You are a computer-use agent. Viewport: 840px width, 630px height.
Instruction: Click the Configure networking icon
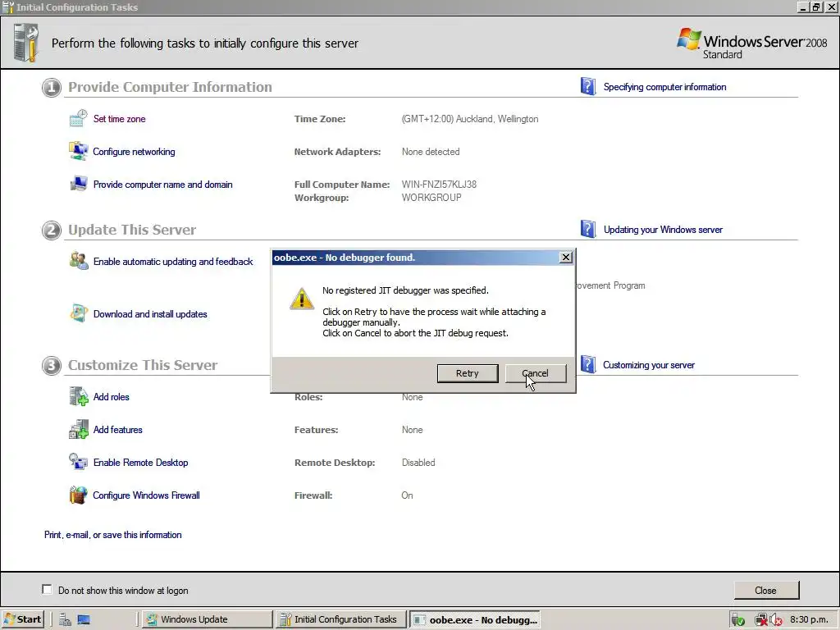78,151
